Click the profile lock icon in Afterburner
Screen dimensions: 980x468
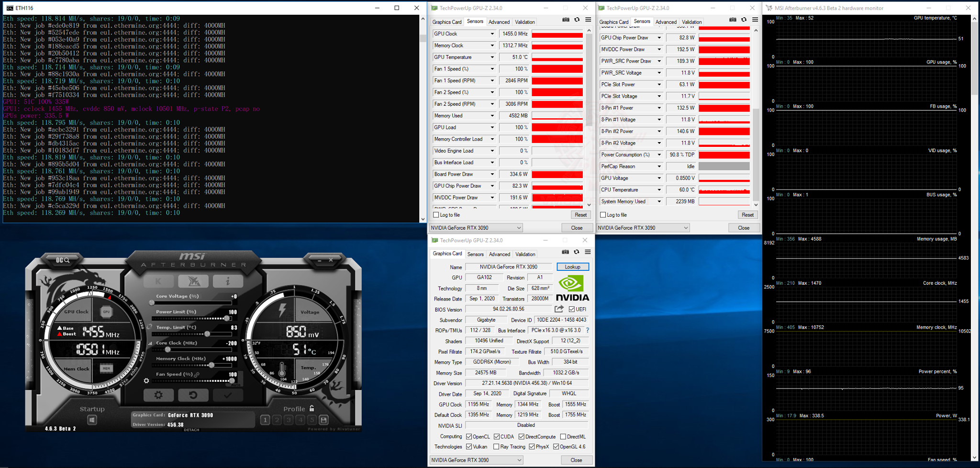[312, 408]
